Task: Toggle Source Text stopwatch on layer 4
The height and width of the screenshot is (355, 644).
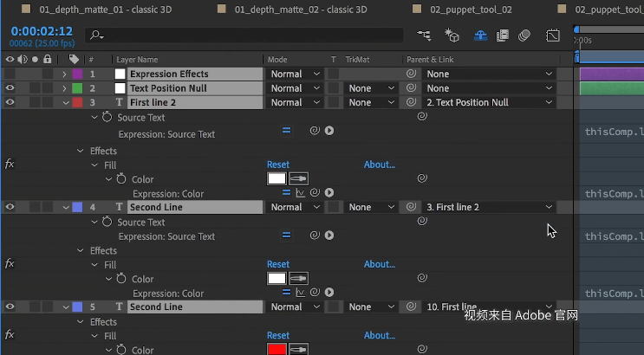Action: coord(107,222)
